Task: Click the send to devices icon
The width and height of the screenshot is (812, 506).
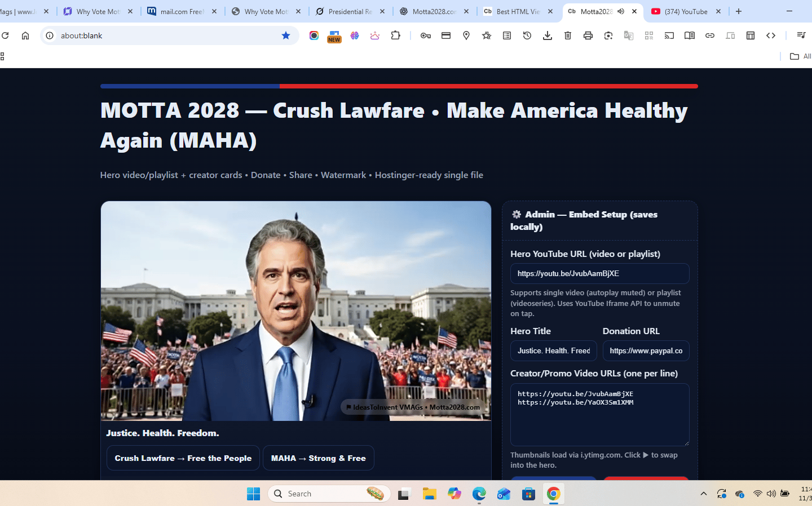Action: 730,35
